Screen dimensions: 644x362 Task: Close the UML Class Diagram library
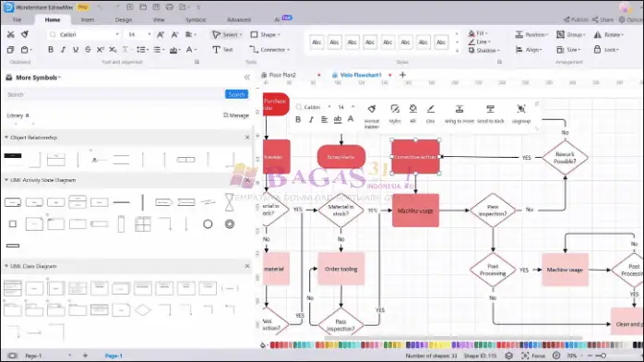247,266
